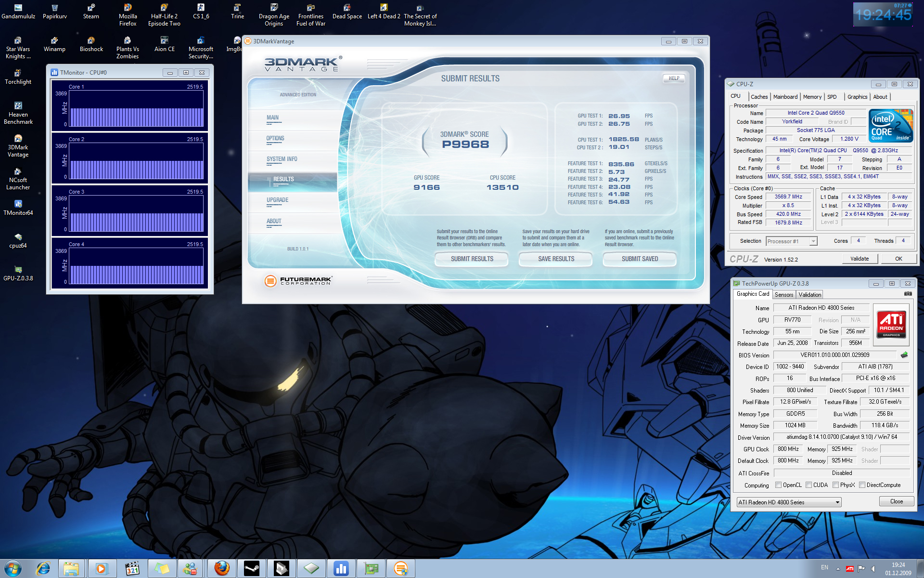Switch to the Memory tab in CPU-Z
The image size is (924, 578).
pyautogui.click(x=812, y=97)
